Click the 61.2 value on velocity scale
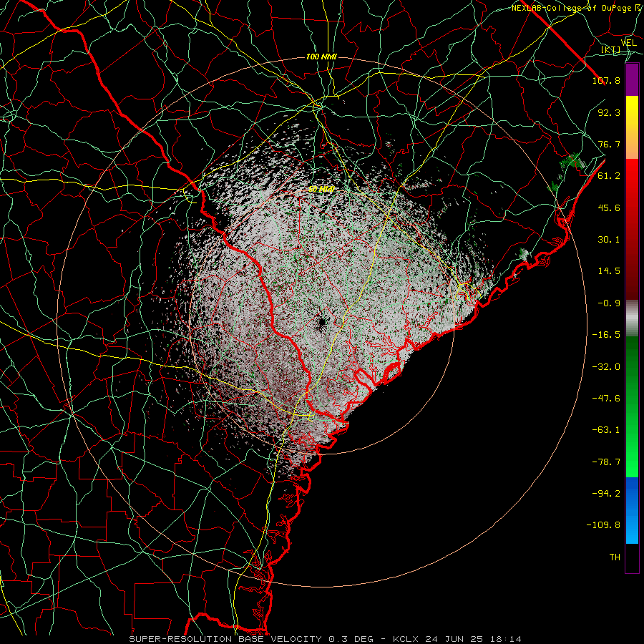Viewport: 644px width, 644px height. coord(609,176)
